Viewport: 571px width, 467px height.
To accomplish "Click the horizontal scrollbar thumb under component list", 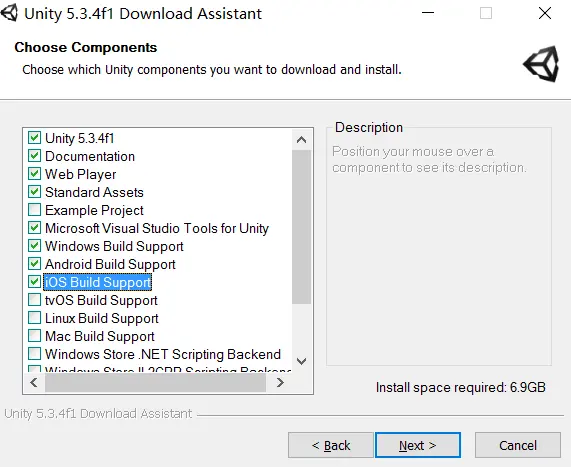I will (x=155, y=382).
